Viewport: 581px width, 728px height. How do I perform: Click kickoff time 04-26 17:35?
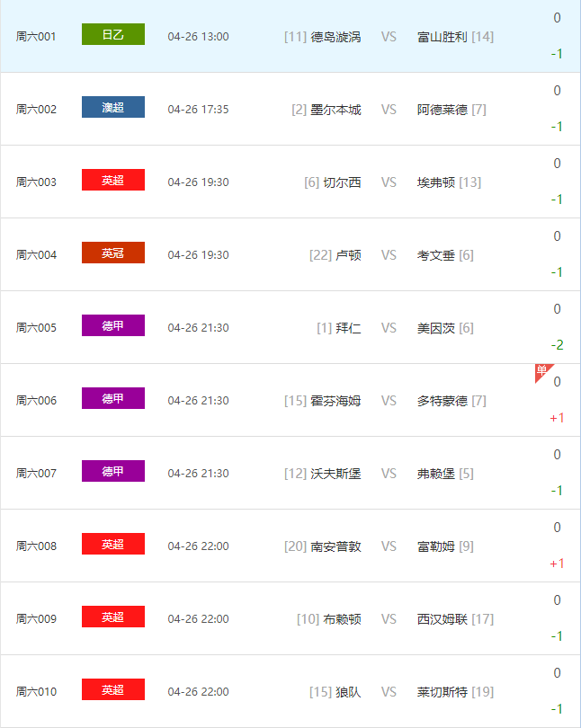(x=198, y=110)
